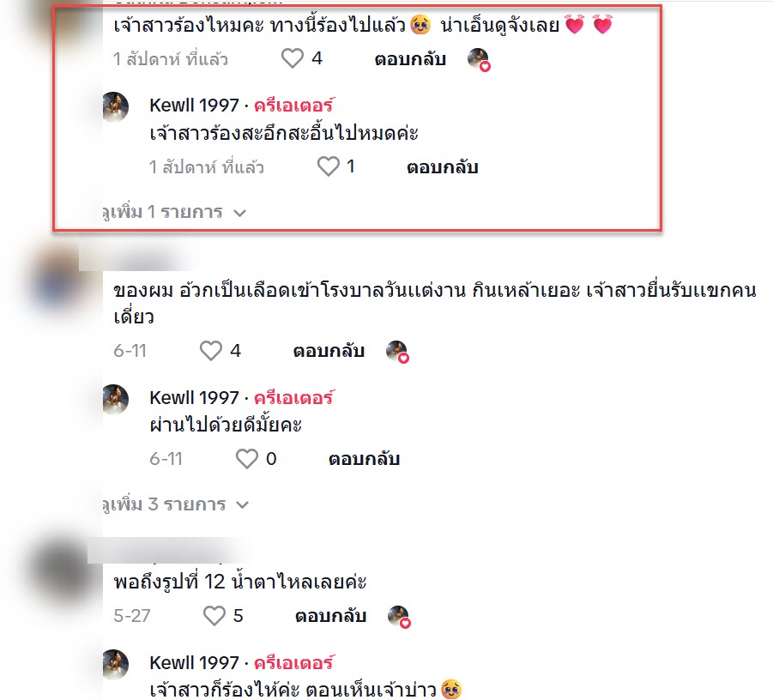
Task: Like the top comment with 4 likes
Action: point(293,58)
